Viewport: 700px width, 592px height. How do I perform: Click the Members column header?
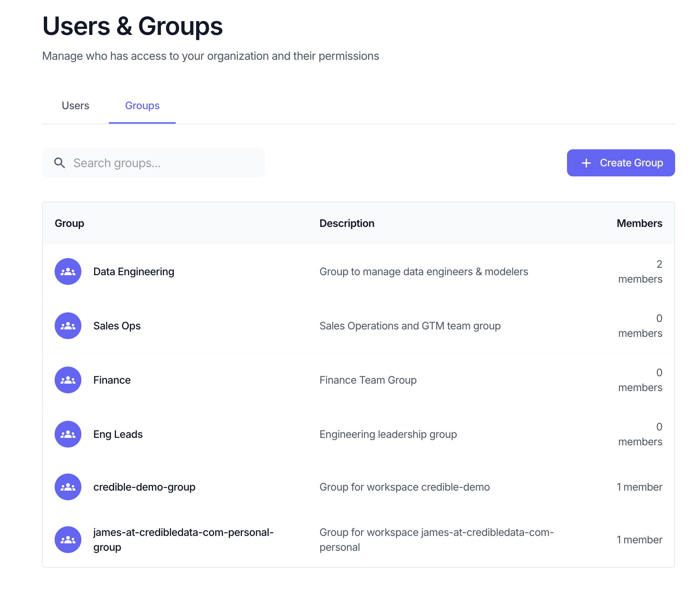click(639, 223)
